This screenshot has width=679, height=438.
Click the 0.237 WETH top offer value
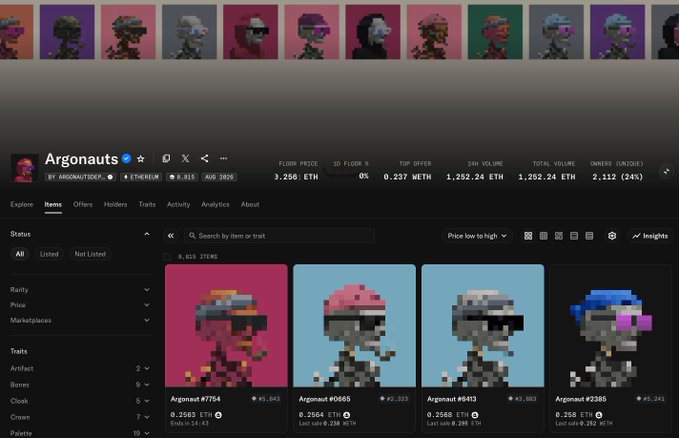(407, 177)
